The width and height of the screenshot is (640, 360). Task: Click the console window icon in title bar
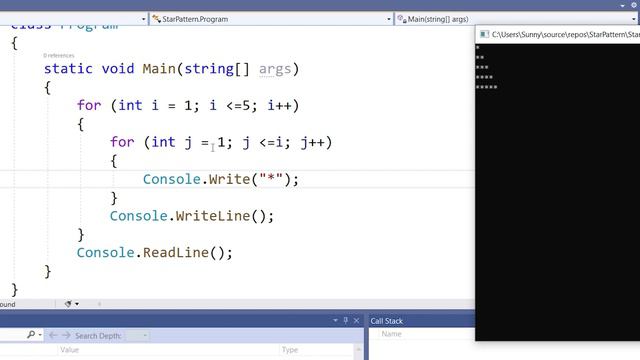[x=484, y=34]
